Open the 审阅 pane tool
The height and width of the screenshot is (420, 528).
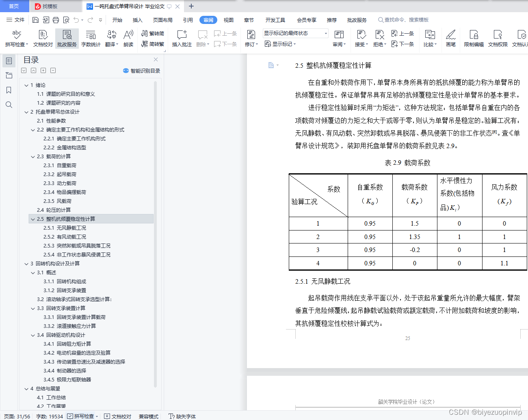(x=339, y=39)
